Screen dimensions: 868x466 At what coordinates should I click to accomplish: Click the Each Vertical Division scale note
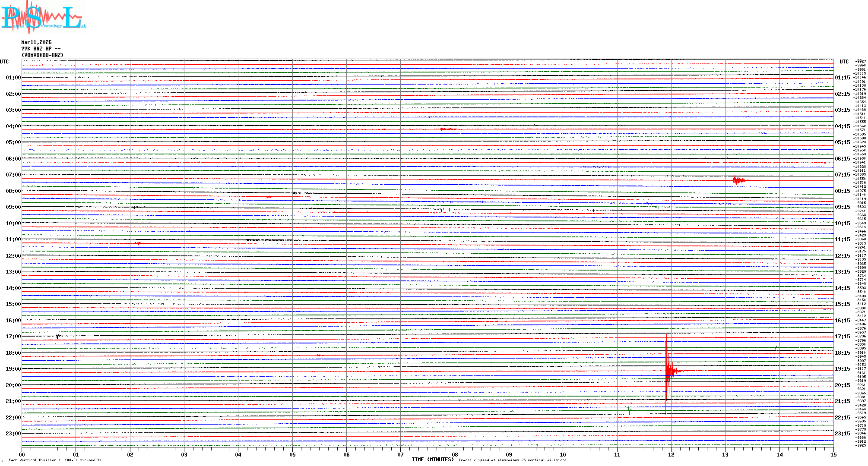(x=55, y=460)
